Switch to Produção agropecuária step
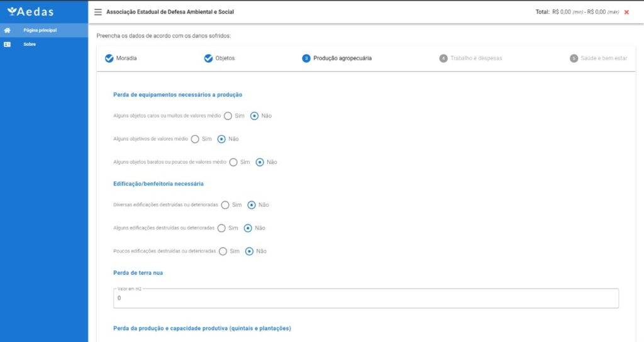 [x=342, y=58]
